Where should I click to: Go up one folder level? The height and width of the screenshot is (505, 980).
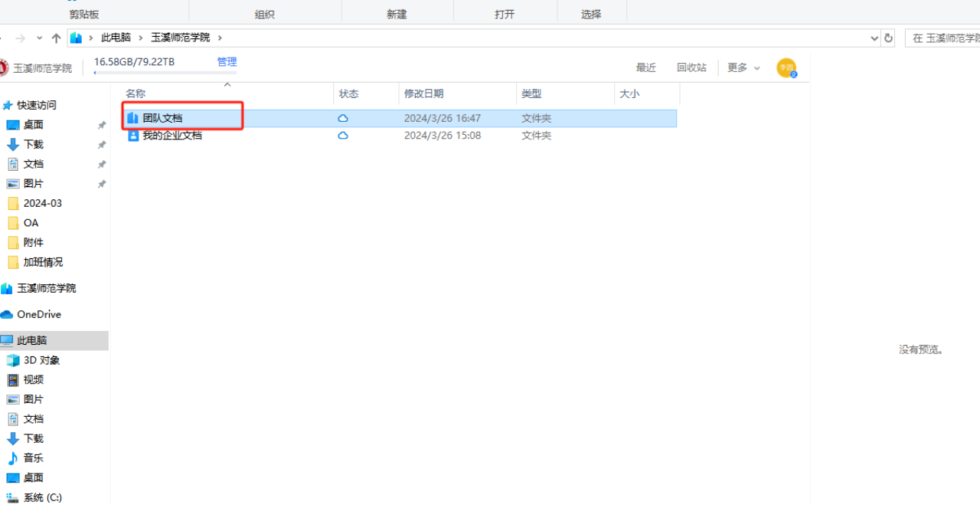pyautogui.click(x=56, y=38)
